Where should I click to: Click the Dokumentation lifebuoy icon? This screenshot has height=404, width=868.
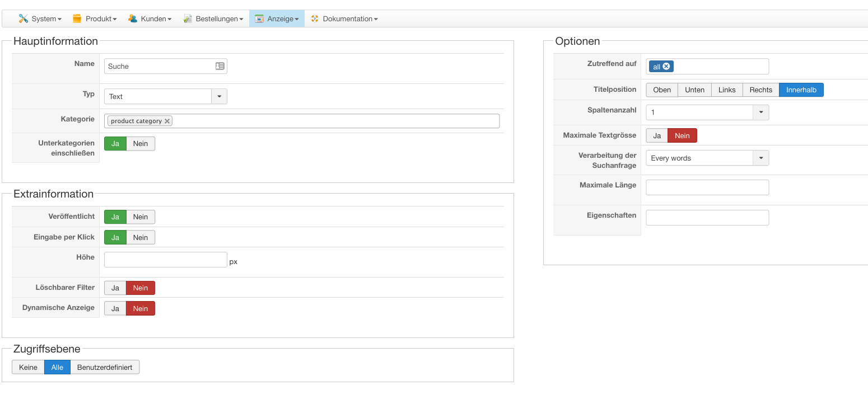pyautogui.click(x=315, y=18)
